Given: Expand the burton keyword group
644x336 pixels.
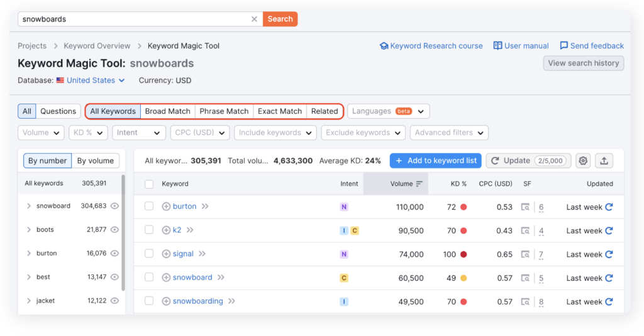Looking at the screenshot, I should 29,254.
